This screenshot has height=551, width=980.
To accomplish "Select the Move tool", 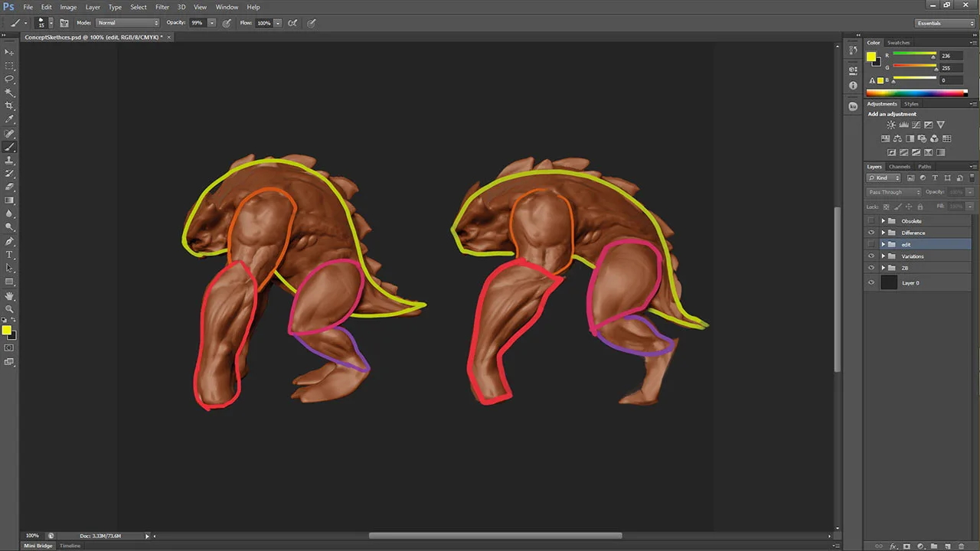I will pos(9,51).
